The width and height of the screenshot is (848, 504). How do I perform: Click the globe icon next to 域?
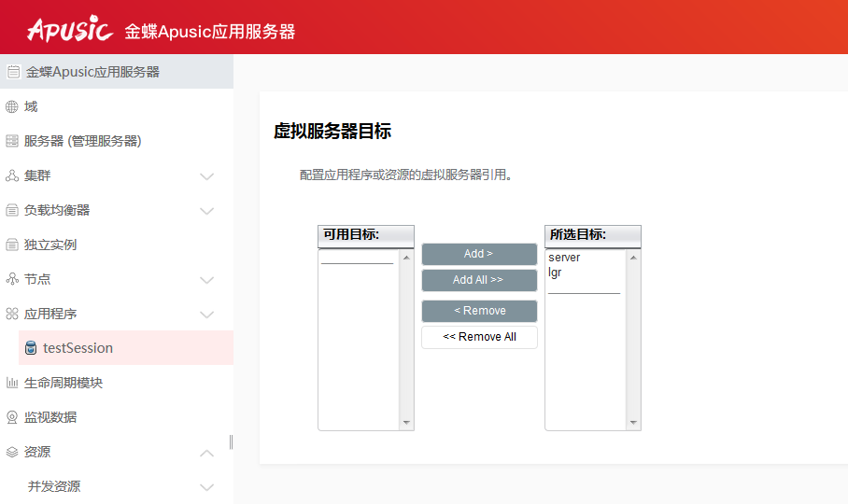point(12,106)
